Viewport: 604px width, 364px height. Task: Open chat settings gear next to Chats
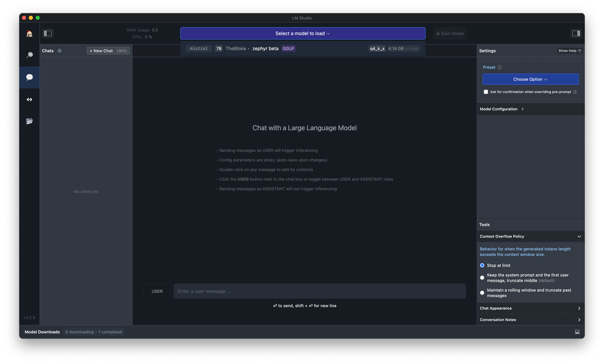pyautogui.click(x=59, y=51)
